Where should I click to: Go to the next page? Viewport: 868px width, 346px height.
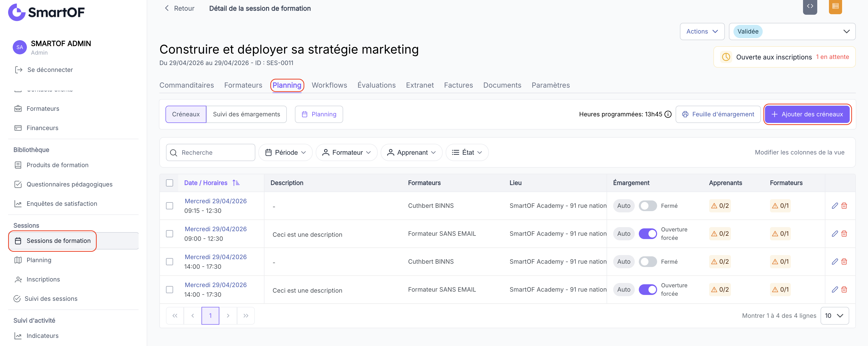228,316
